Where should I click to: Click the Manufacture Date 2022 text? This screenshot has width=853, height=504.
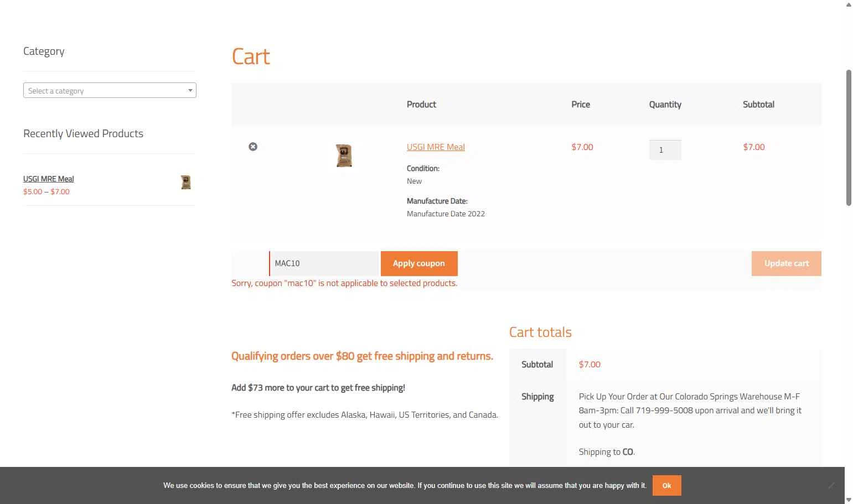pos(446,214)
